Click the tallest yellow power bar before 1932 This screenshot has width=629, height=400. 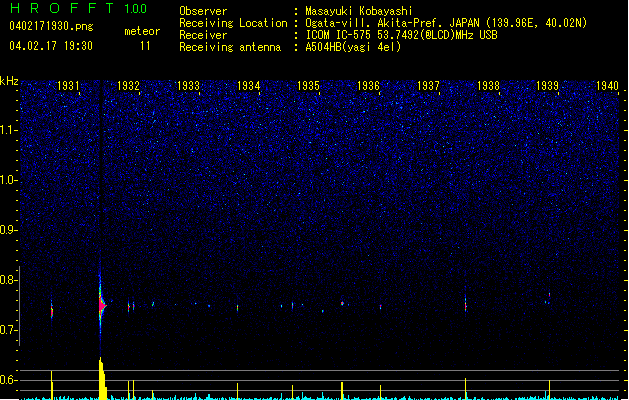[x=102, y=378]
